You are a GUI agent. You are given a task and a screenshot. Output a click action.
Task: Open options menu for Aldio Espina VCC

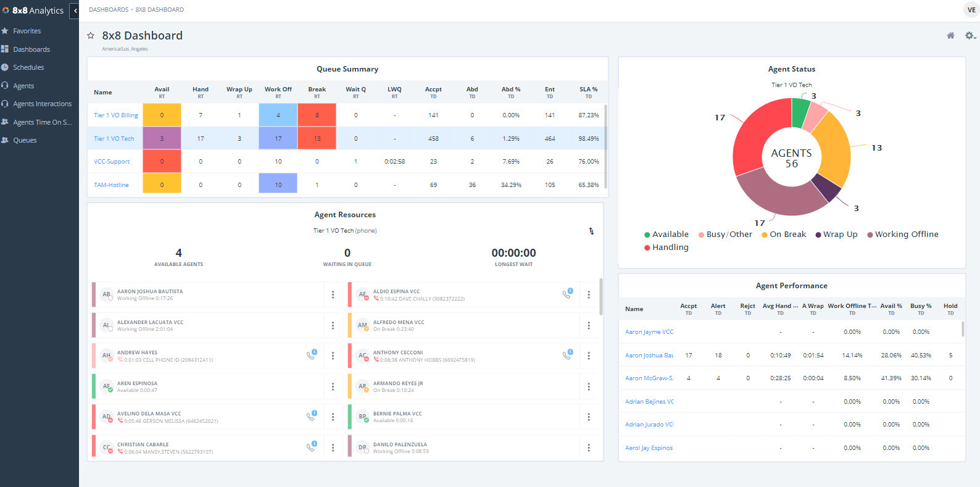click(x=589, y=295)
